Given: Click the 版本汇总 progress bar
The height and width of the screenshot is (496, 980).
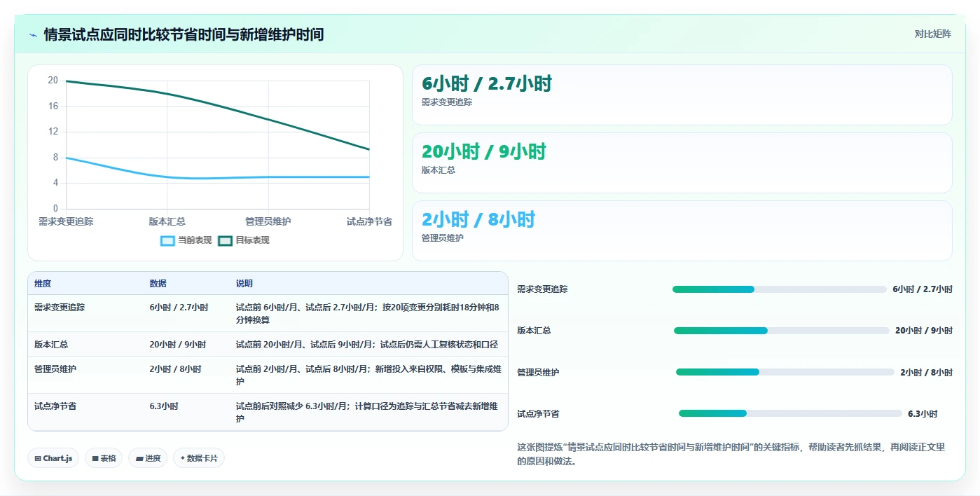Looking at the screenshot, I should click(x=782, y=331).
